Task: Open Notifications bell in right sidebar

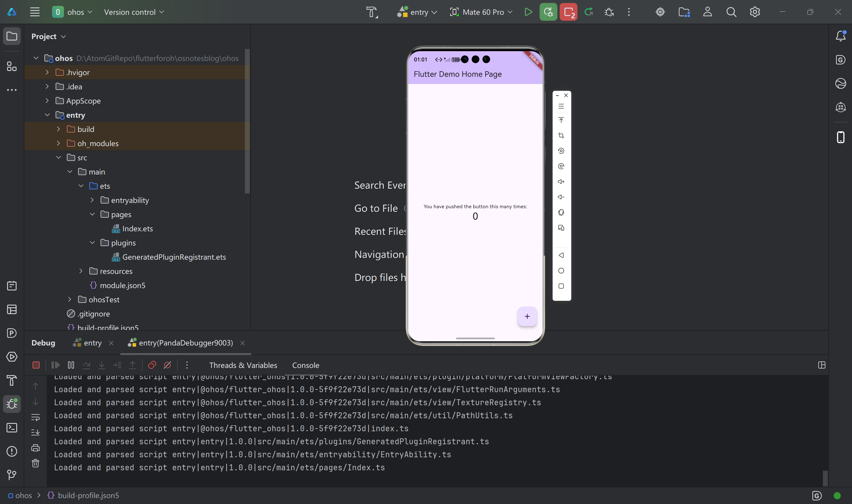Action: click(840, 36)
